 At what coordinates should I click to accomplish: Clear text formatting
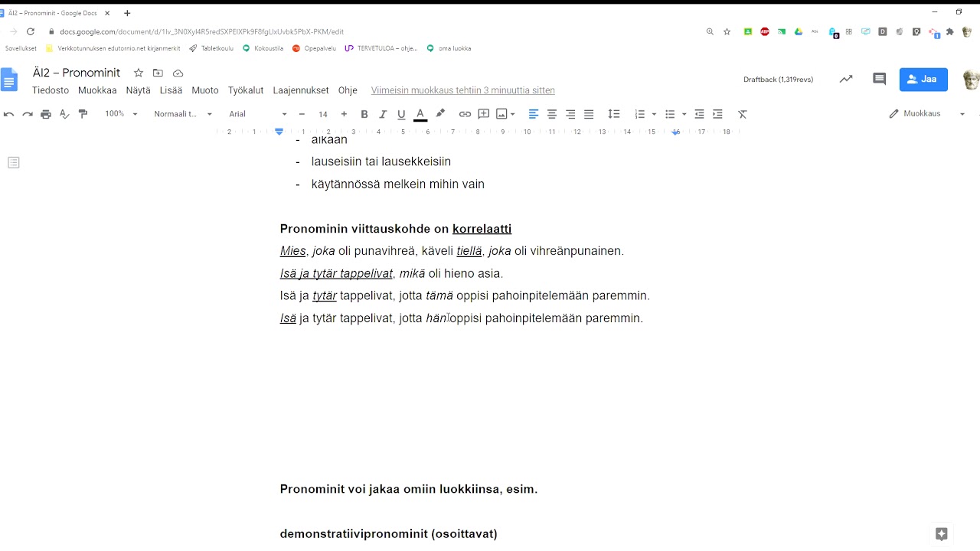point(742,114)
